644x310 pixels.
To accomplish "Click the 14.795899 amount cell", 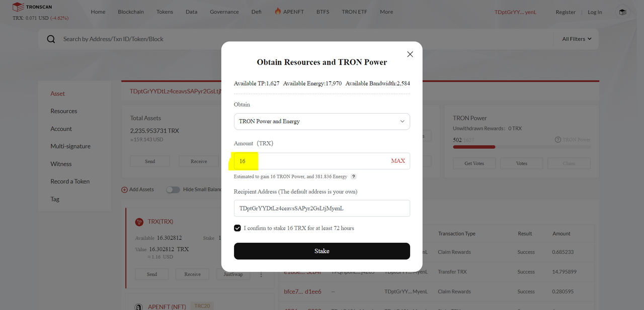I will tap(564, 272).
